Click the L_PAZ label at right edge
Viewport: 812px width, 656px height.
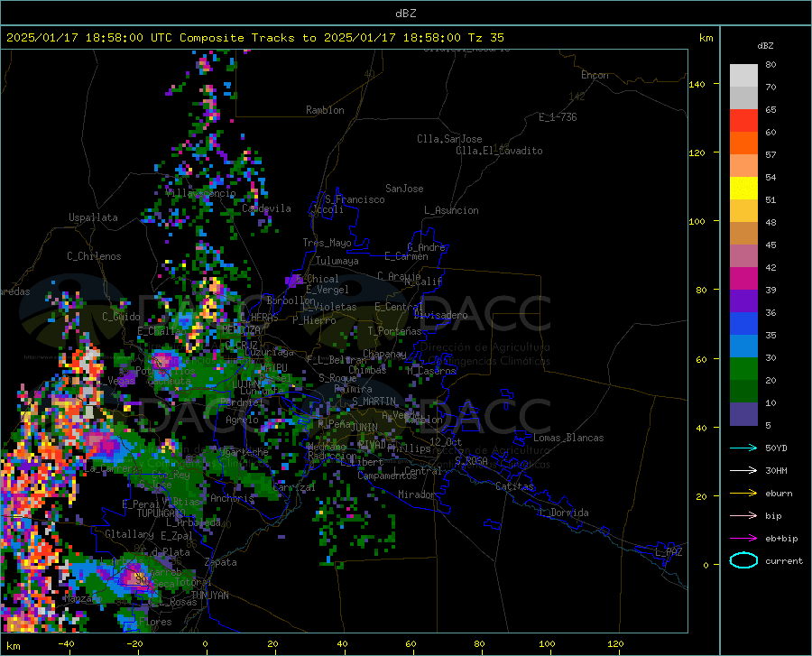669,552
